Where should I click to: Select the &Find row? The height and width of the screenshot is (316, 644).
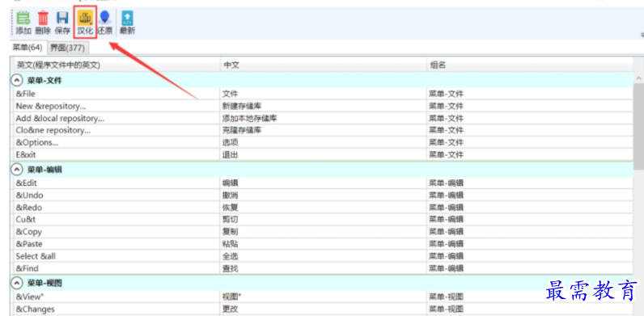[x=323, y=268]
